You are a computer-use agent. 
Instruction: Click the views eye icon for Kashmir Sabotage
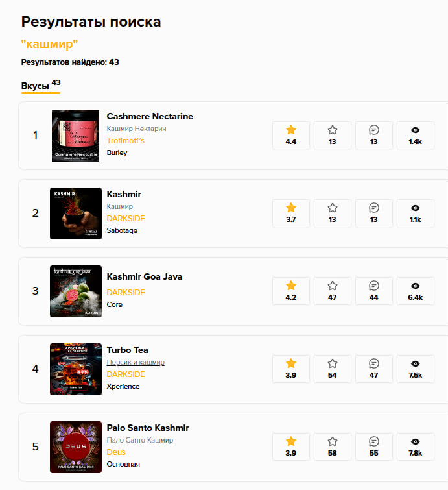[x=416, y=208]
